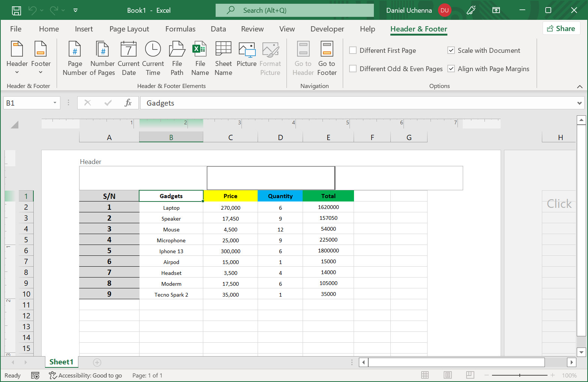Open the Page Layout tab
The image size is (588, 382).
pos(129,29)
